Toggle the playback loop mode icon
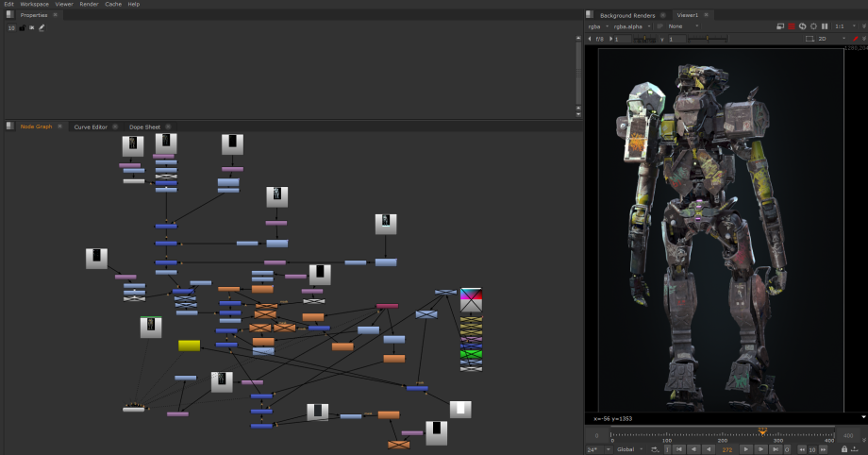The image size is (868, 455). click(655, 449)
